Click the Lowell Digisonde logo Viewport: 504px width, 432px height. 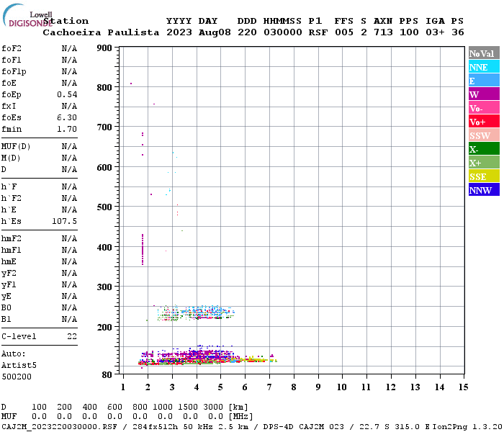27,15
